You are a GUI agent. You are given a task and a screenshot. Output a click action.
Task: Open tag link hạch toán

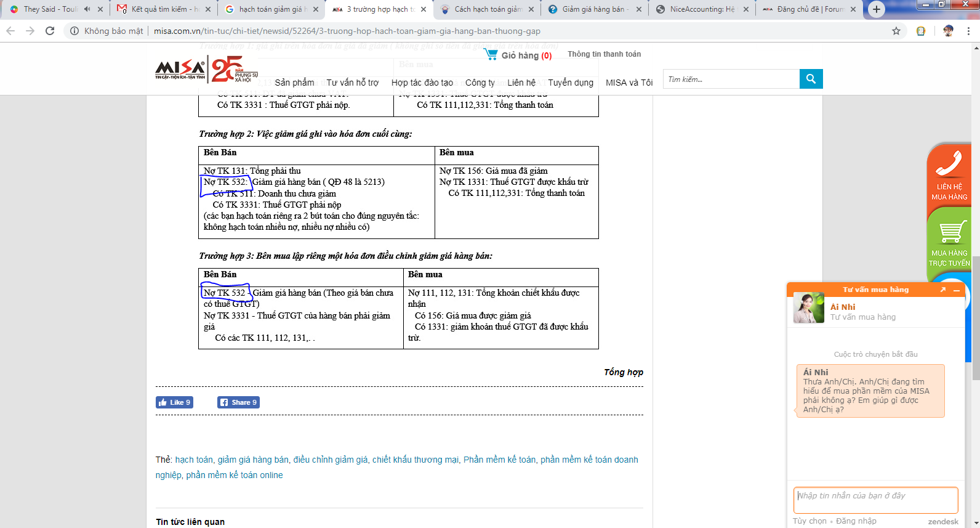pos(194,460)
